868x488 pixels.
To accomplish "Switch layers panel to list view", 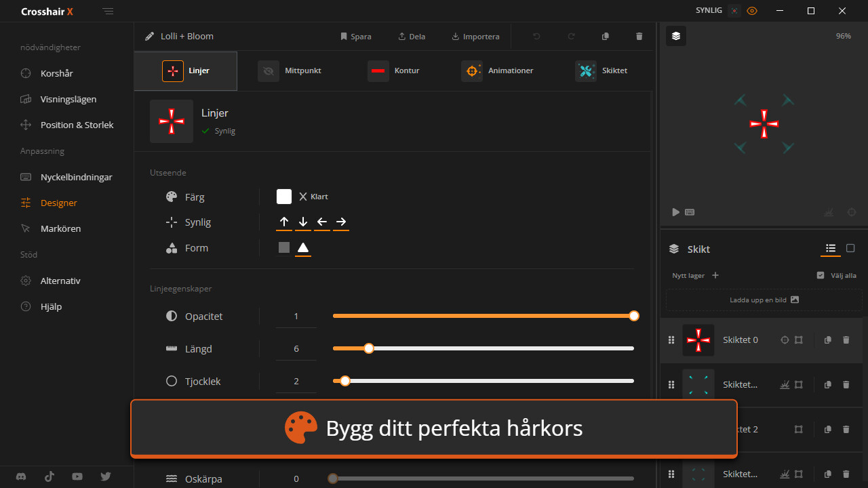I will 831,249.
